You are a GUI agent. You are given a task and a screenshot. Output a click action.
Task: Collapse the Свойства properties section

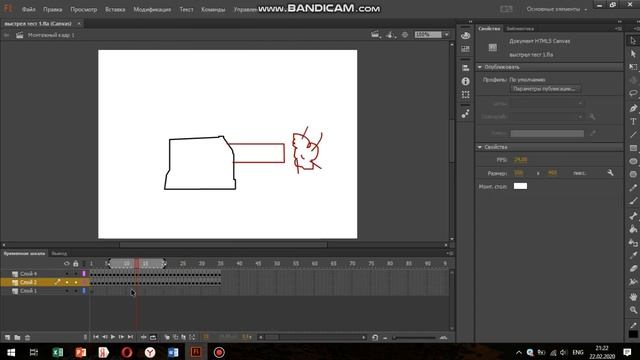[480, 147]
